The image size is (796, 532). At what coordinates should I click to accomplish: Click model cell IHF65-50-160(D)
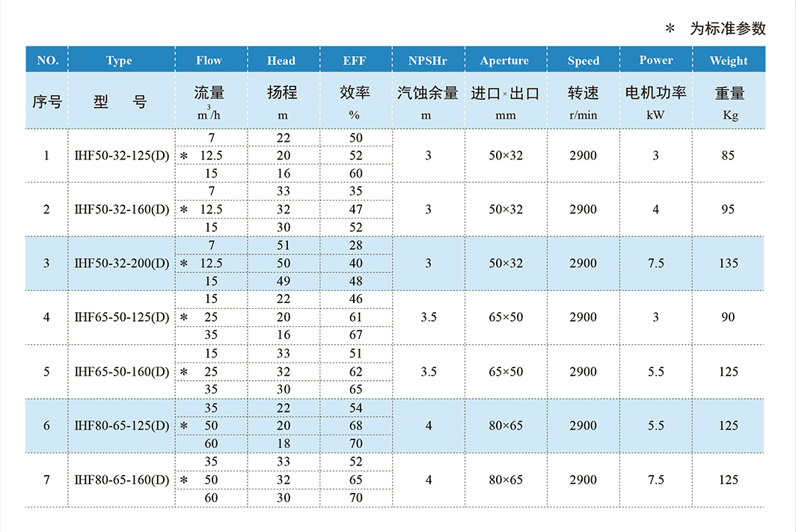point(122,372)
